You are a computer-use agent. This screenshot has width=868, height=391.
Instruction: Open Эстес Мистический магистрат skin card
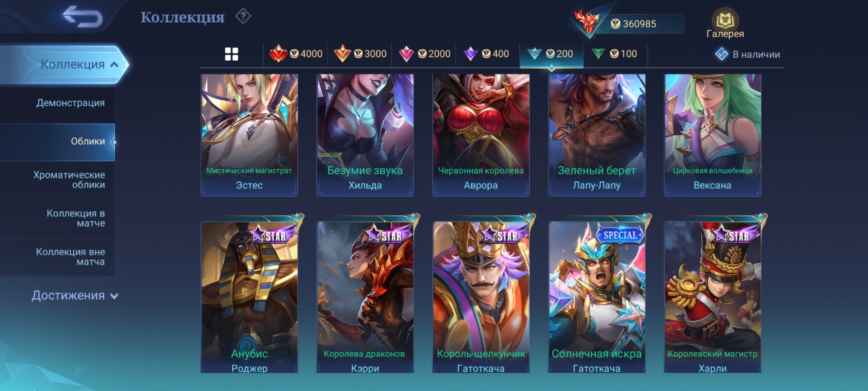coord(249,135)
